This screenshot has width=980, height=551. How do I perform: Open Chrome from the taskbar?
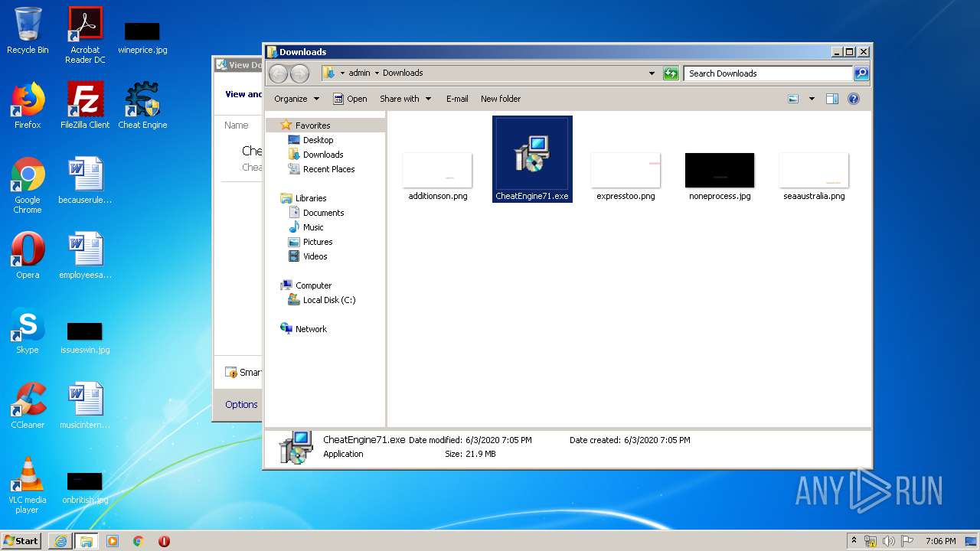[139, 541]
